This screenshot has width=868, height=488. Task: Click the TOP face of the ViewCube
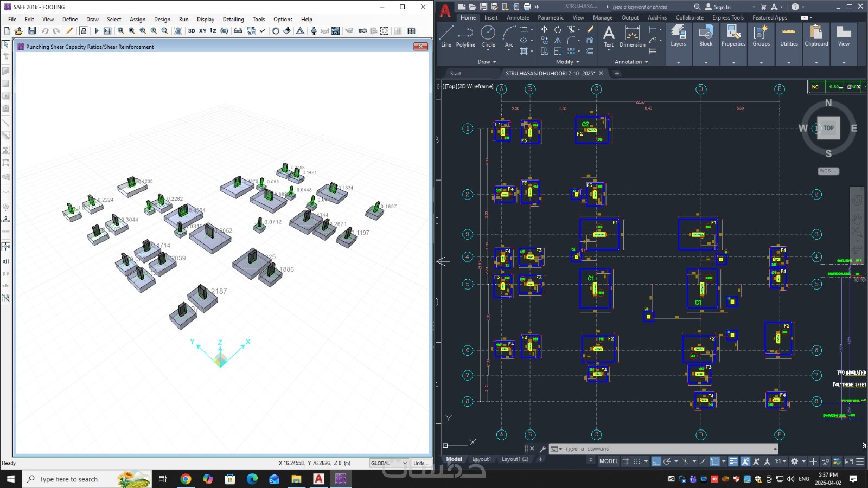coord(828,128)
